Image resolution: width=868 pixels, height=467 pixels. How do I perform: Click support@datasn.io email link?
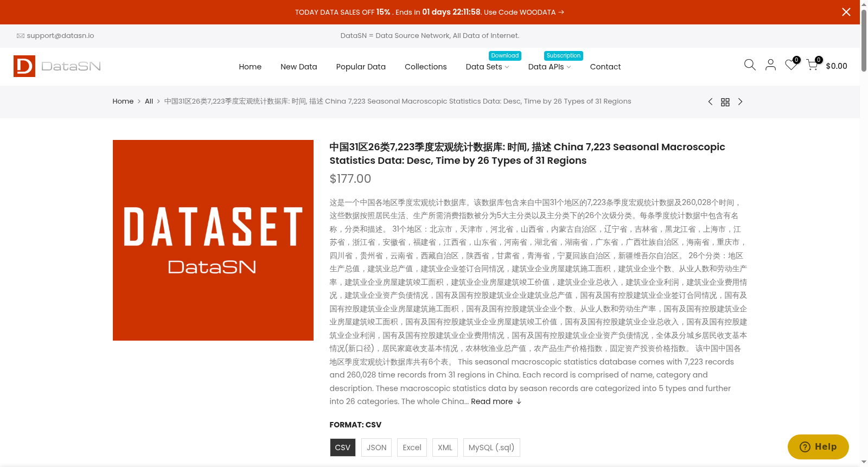60,36
